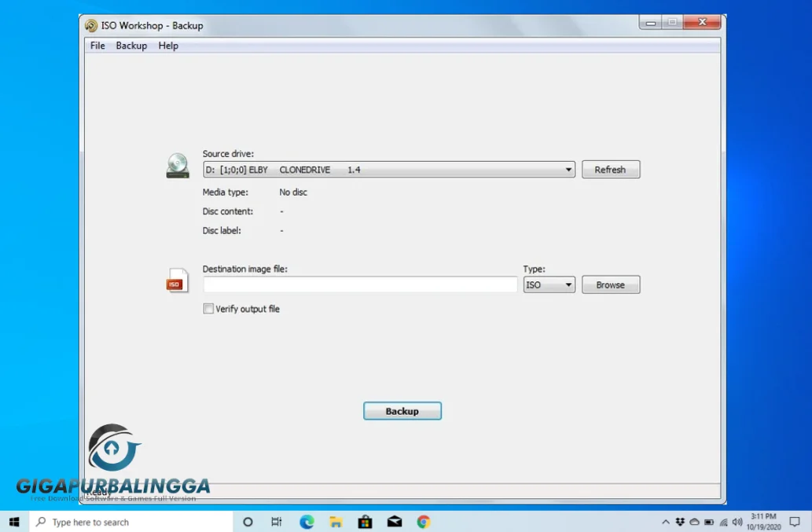The image size is (812, 532).
Task: Expand the Source drive dropdown
Action: (568, 170)
